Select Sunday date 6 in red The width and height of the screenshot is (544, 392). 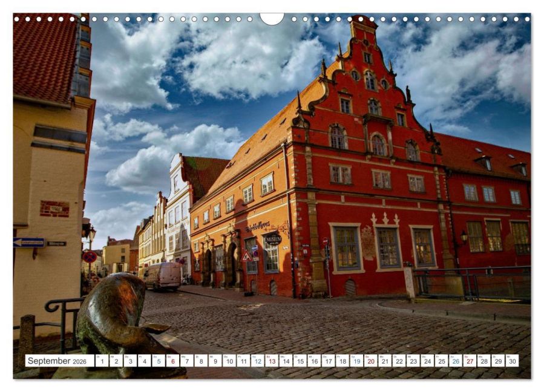[173, 361]
